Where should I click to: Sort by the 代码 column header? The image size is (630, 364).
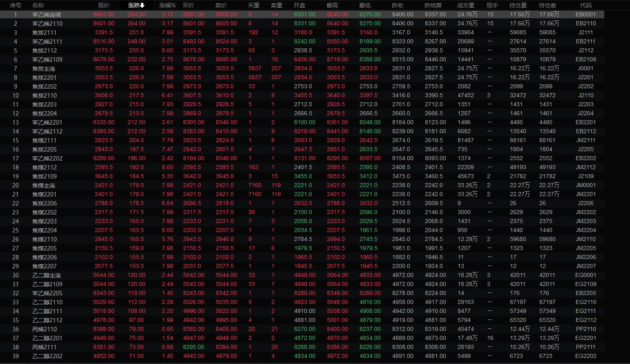click(x=586, y=5)
